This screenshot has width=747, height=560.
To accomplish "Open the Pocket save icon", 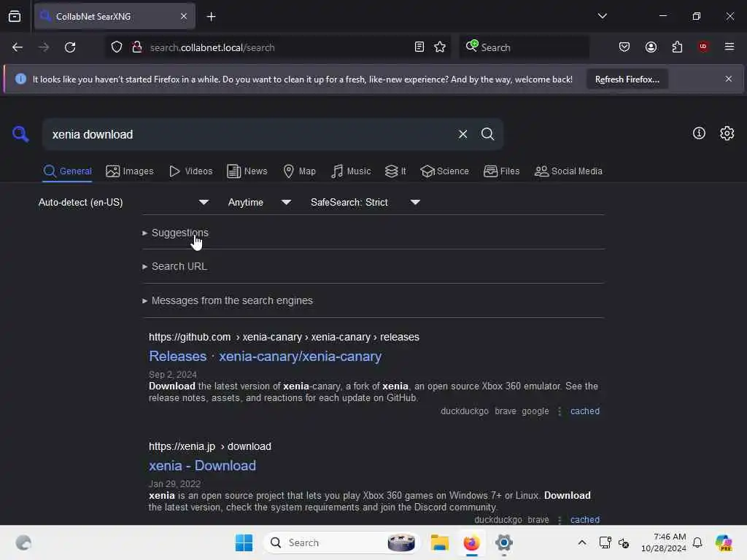I will 624,47.
